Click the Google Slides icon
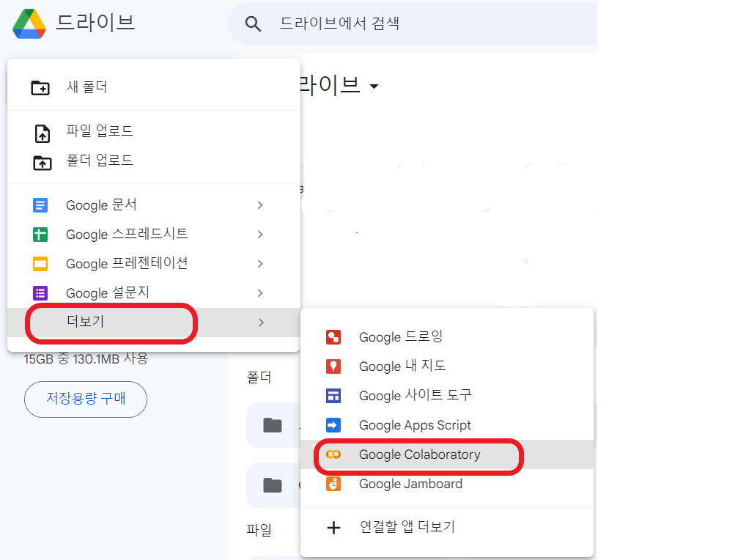Image resolution: width=735 pixels, height=560 pixels. point(40,264)
